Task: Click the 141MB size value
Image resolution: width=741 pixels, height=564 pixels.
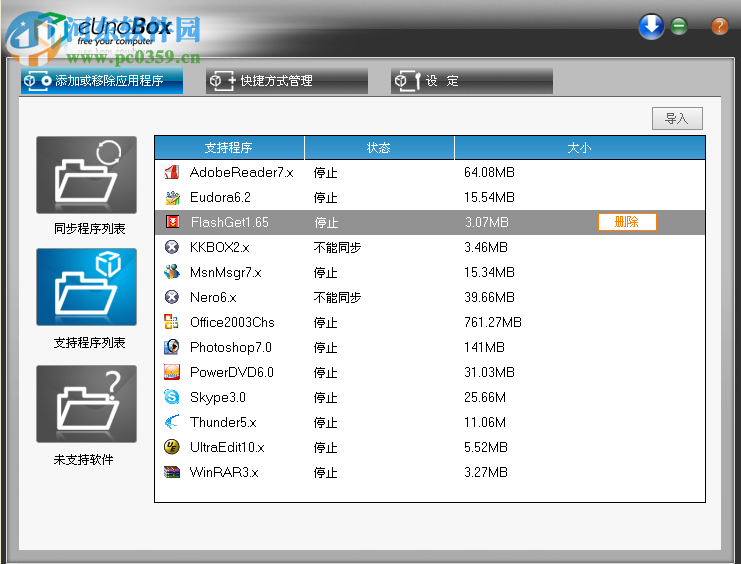Action: point(484,347)
